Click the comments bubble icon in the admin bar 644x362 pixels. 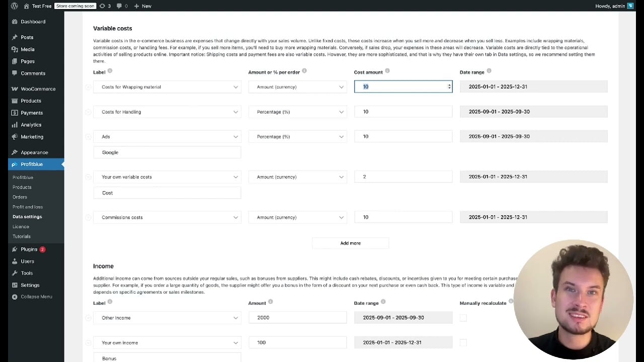(x=118, y=6)
